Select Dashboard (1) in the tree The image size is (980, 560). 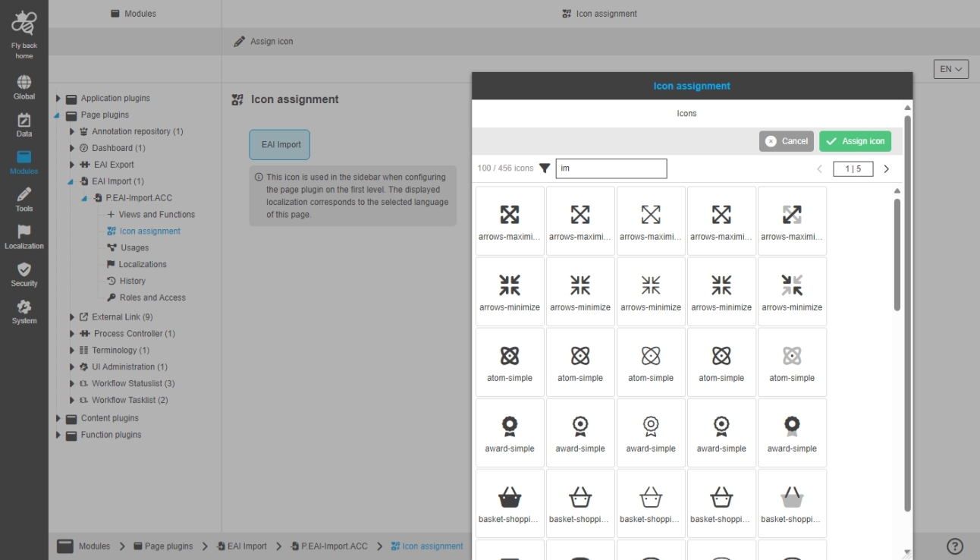(112, 149)
